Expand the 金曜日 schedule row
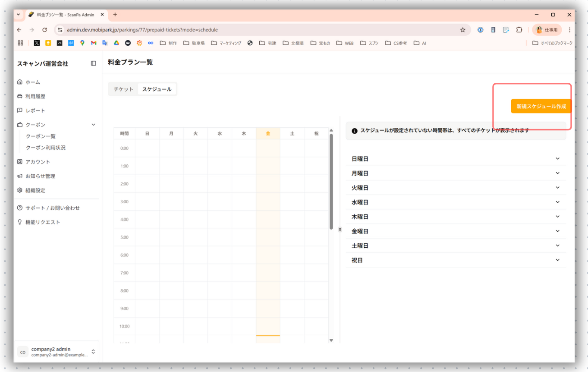This screenshot has height=372, width=588. (456, 231)
